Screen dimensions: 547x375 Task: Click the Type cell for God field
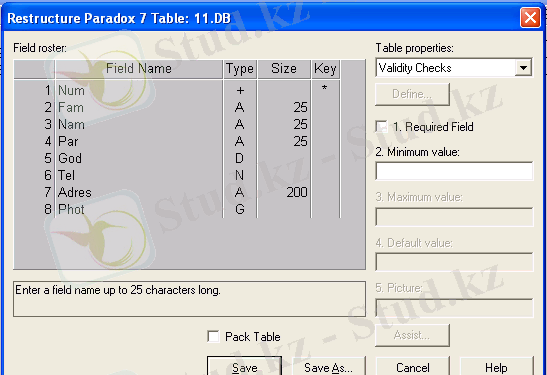coord(240,158)
